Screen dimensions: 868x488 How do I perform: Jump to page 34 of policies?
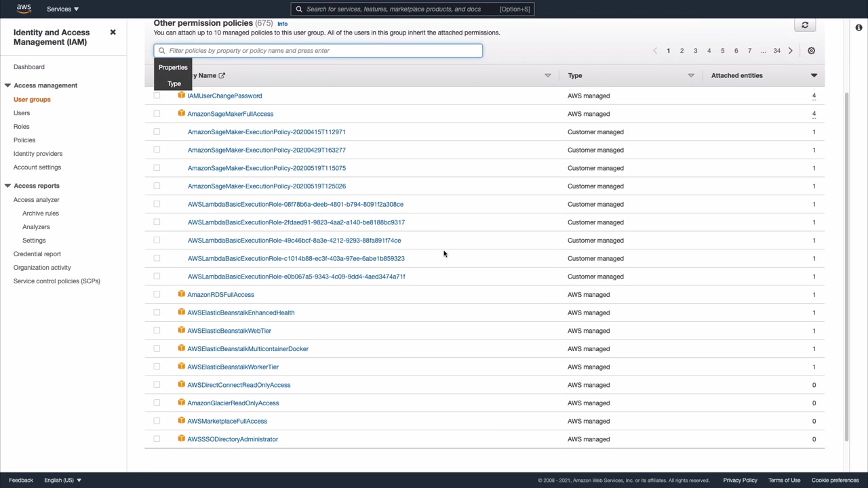[776, 51]
